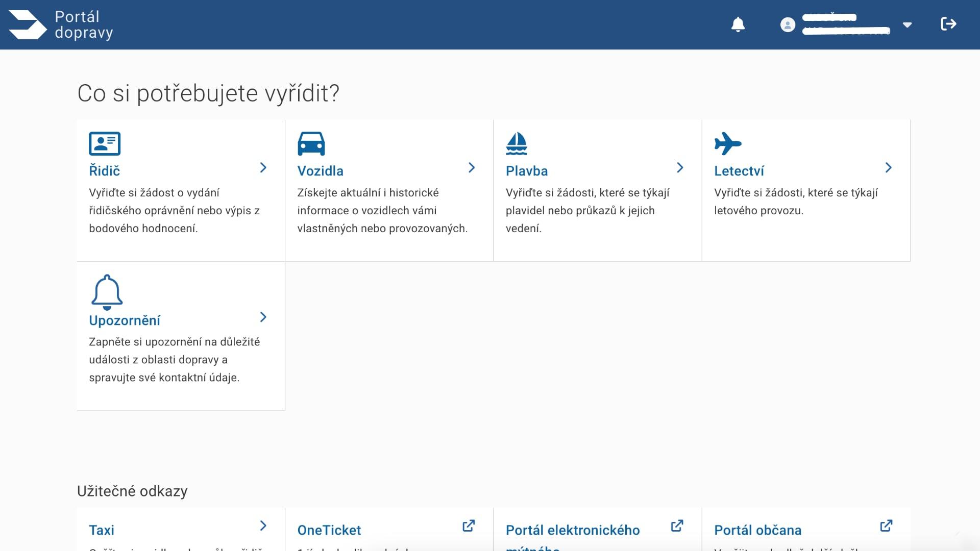Click external link icon for Portál občana

click(x=886, y=525)
